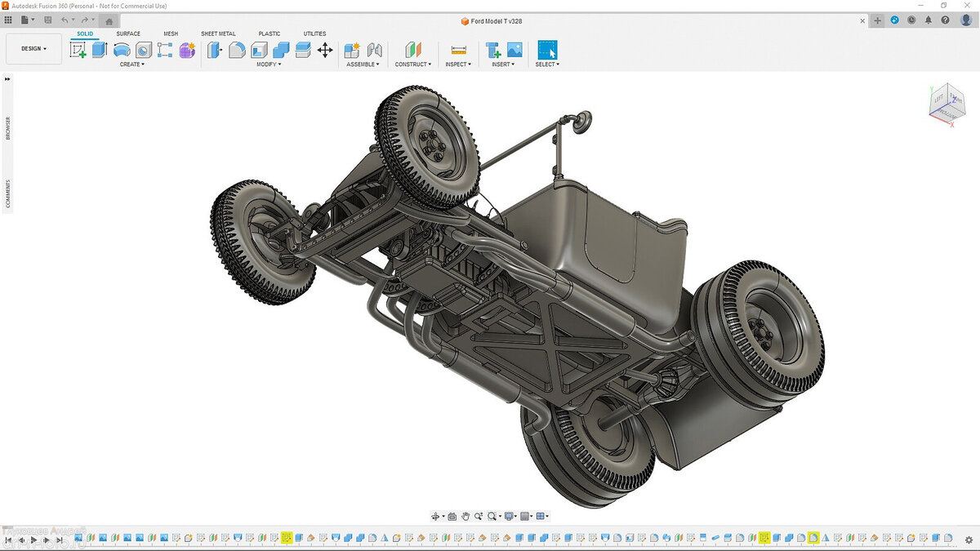The width and height of the screenshot is (980, 551).
Task: Switch to the SHEET METAL tab
Action: tap(218, 33)
